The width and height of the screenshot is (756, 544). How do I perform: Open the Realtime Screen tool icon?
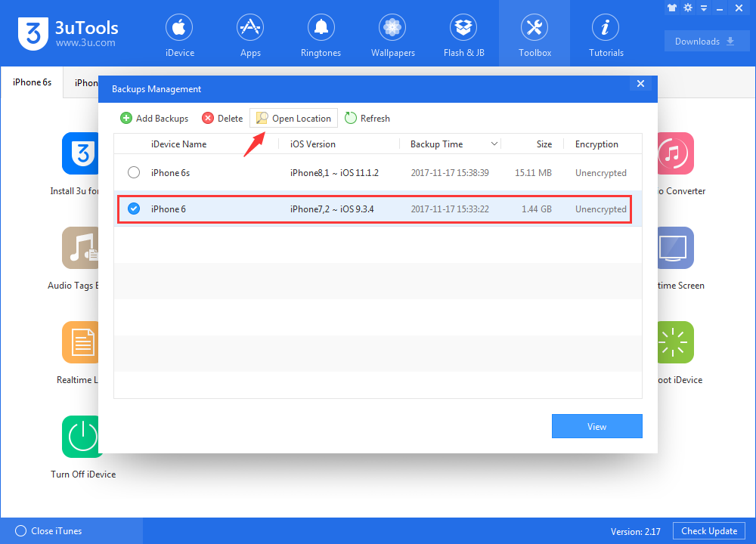[x=676, y=248]
